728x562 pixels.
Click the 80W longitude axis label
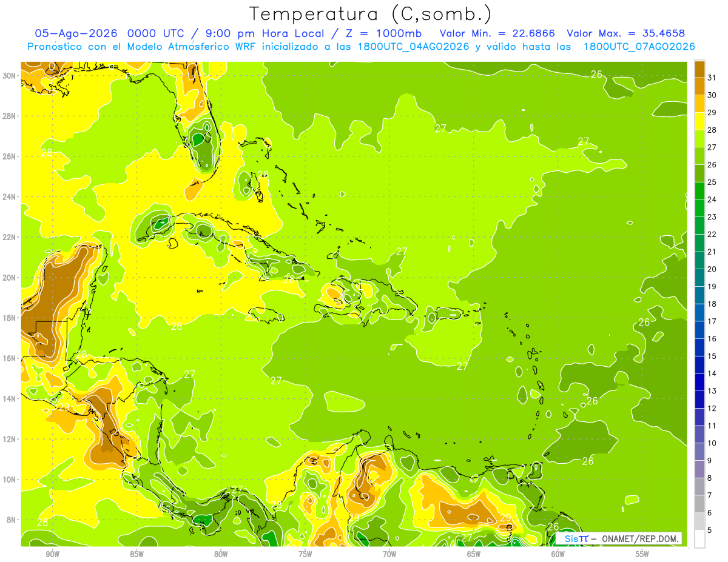pyautogui.click(x=221, y=554)
